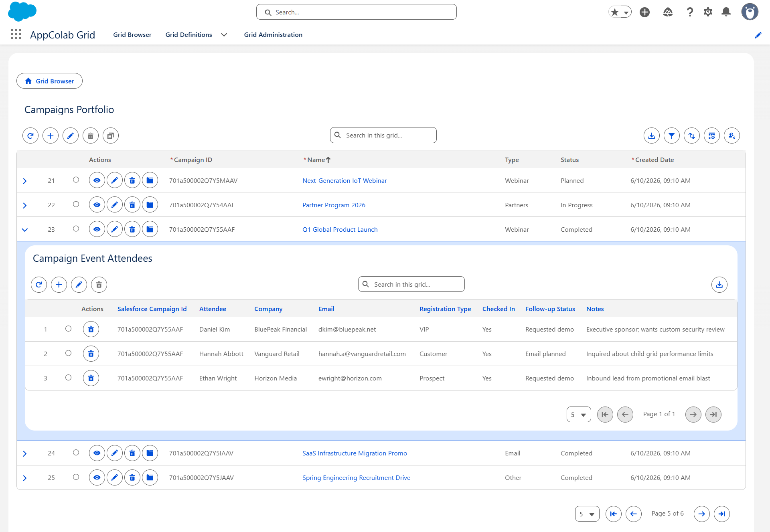Sort attendees by Follow-up Status header
Screen dimensions: 770x532
click(x=550, y=309)
